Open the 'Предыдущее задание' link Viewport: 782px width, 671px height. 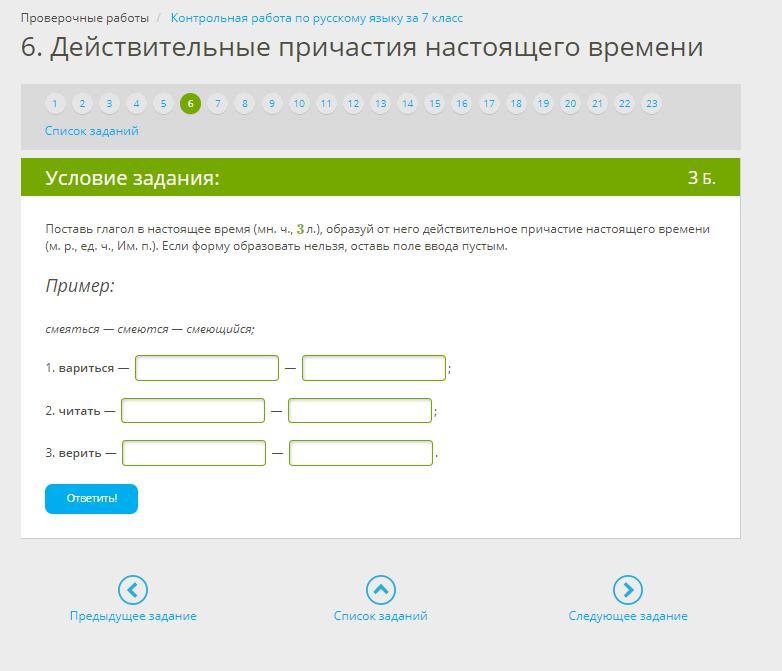[x=133, y=616]
